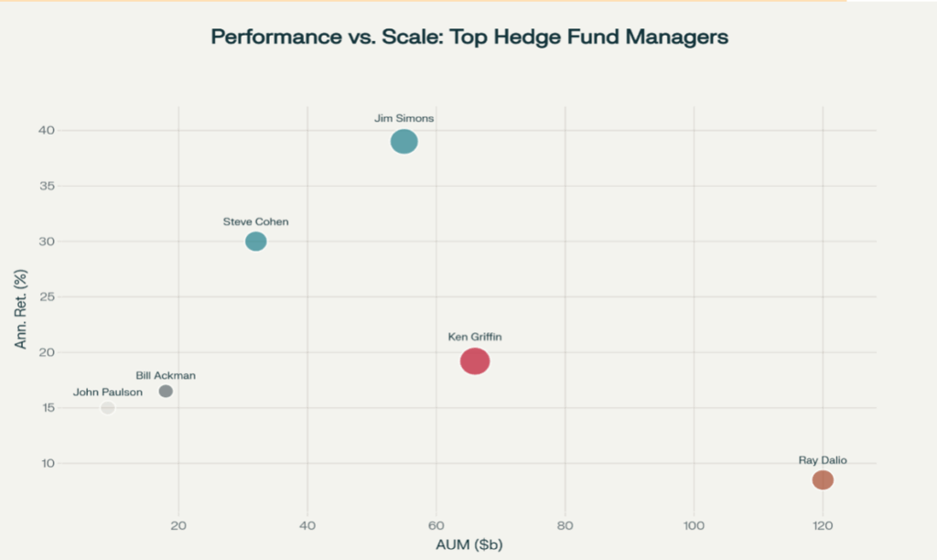Click the brown Ray Dalio bubble
The width and height of the screenshot is (937, 560).
823,479
